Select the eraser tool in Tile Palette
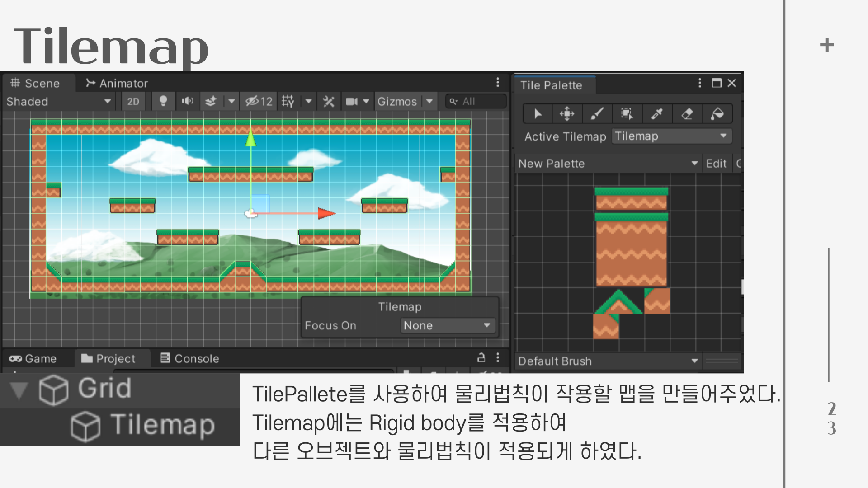 (687, 114)
